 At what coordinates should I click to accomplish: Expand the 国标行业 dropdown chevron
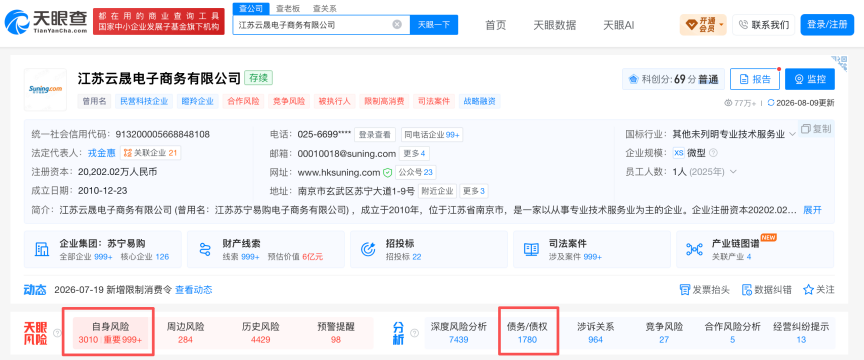(x=792, y=134)
